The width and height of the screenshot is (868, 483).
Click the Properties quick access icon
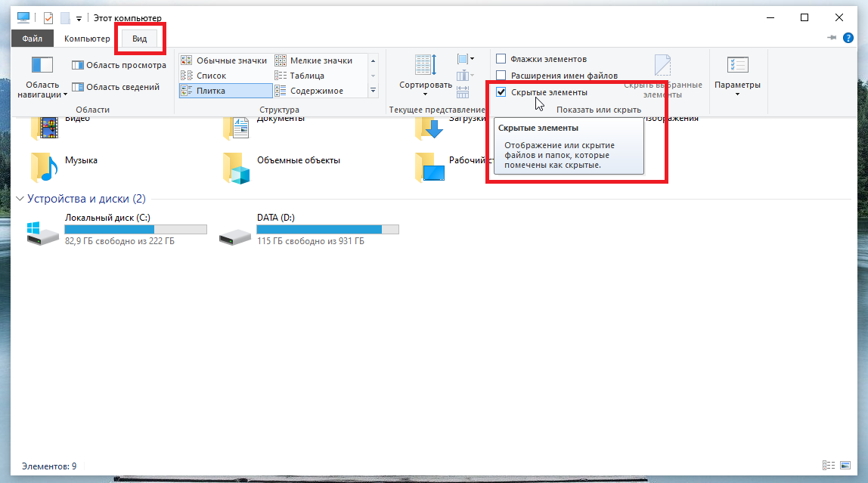[48, 18]
